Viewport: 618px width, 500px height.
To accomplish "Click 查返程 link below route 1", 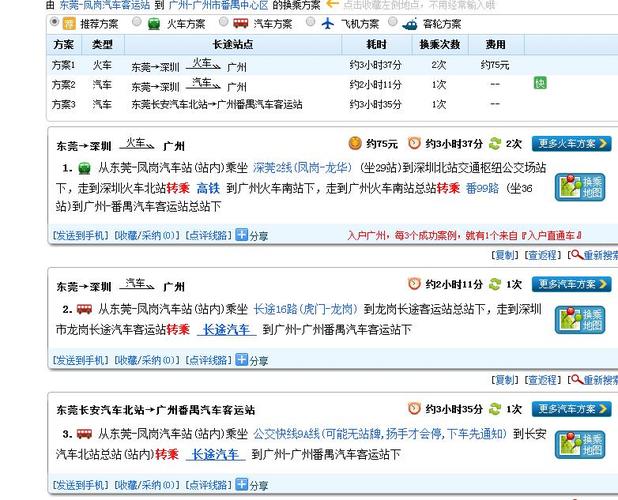I will click(542, 255).
